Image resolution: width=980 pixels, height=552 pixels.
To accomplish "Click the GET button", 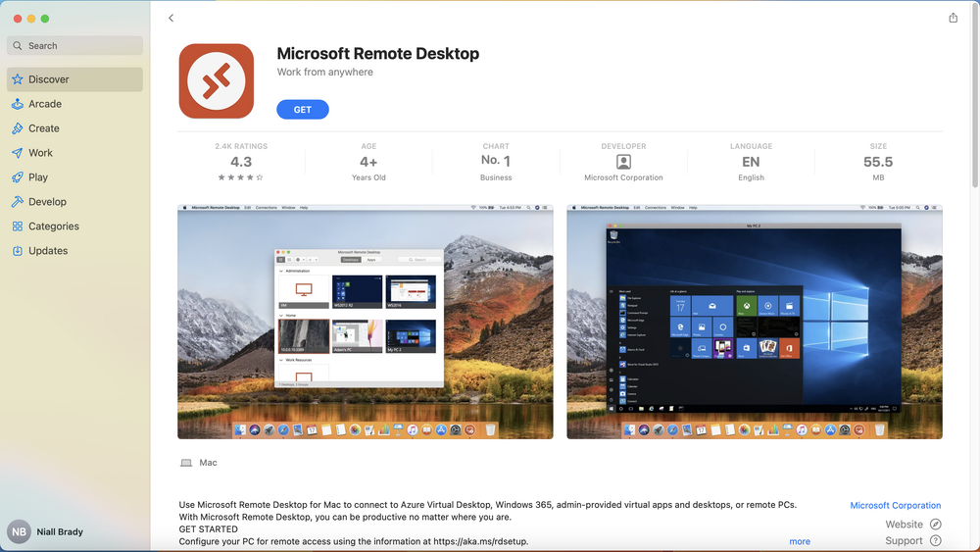I will click(x=303, y=110).
